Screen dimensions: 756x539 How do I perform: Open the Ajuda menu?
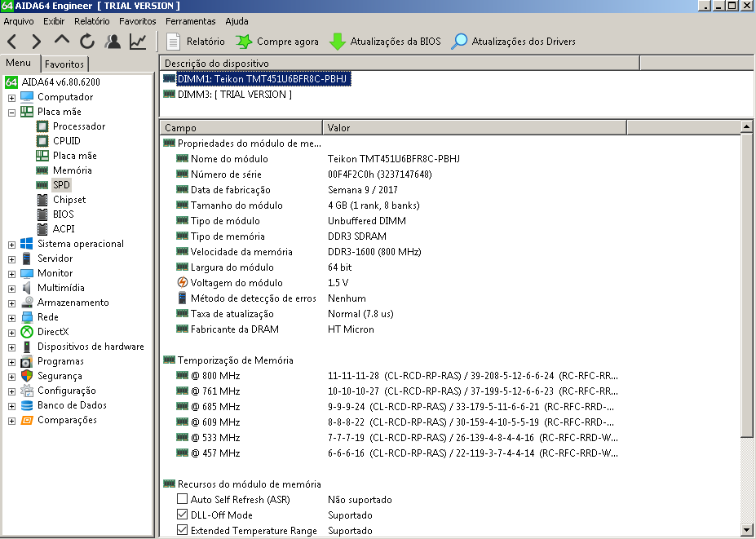pos(237,21)
